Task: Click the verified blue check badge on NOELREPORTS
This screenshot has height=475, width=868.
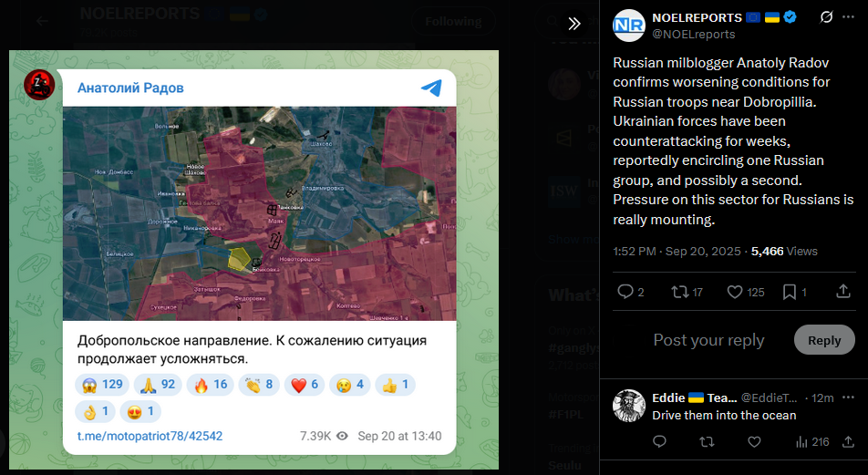Action: (790, 17)
